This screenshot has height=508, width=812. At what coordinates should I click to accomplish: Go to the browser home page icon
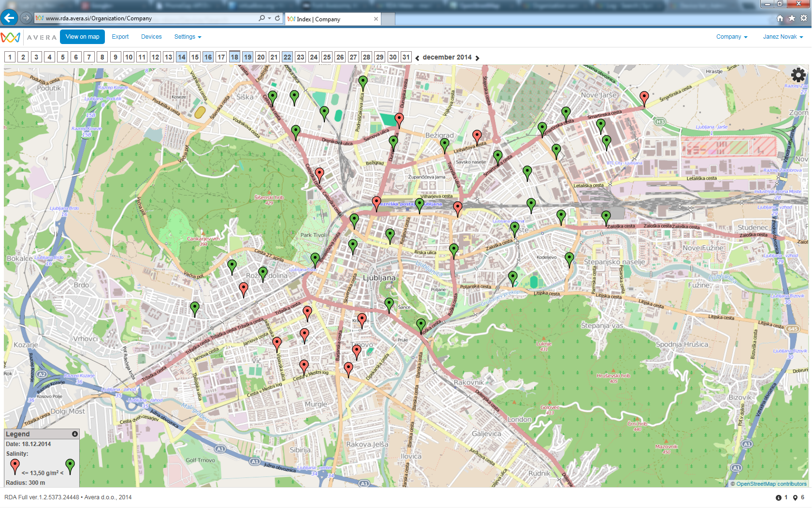[x=780, y=18]
